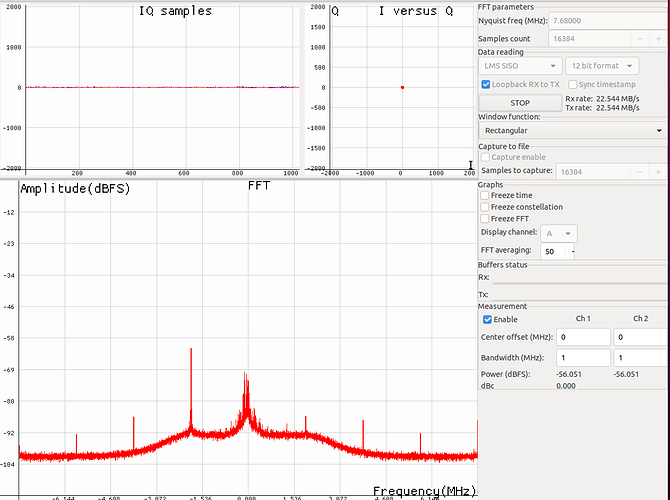Open the 12 bit format dropdown
This screenshot has height=500, width=670.
[x=602, y=66]
